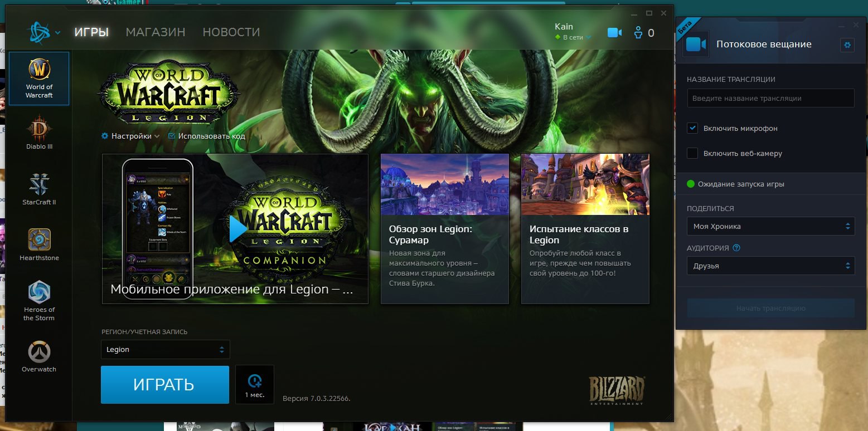
Task: Select World of Warcraft in the sidebar
Action: coord(39,79)
